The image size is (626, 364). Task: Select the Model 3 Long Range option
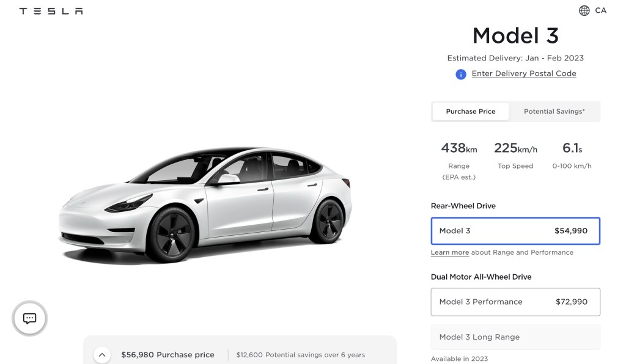click(x=515, y=337)
